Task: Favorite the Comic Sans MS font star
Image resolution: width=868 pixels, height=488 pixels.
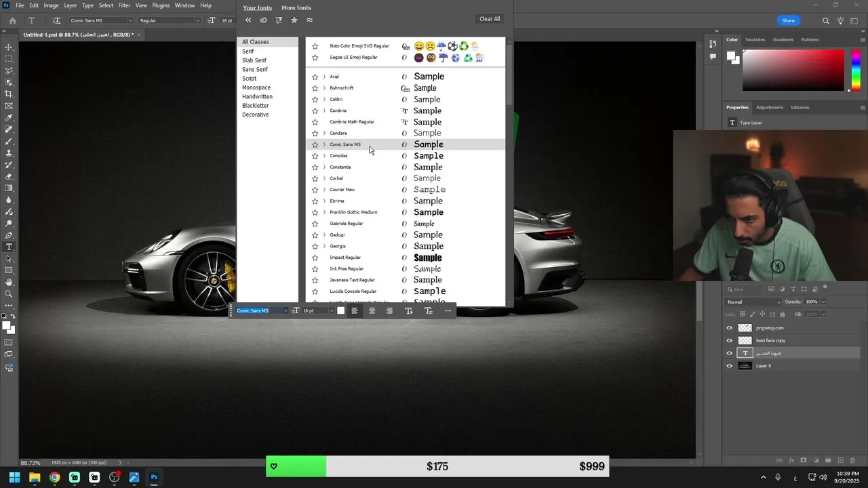Action: [315, 144]
